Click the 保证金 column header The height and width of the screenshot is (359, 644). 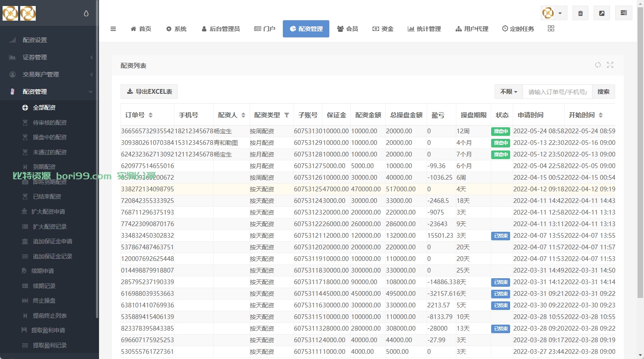(x=336, y=115)
